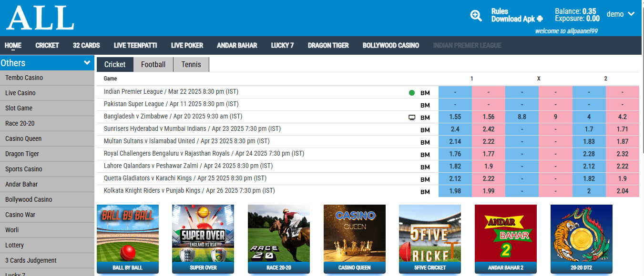
Task: Open the 5Five Cricket game icon
Action: point(430,238)
